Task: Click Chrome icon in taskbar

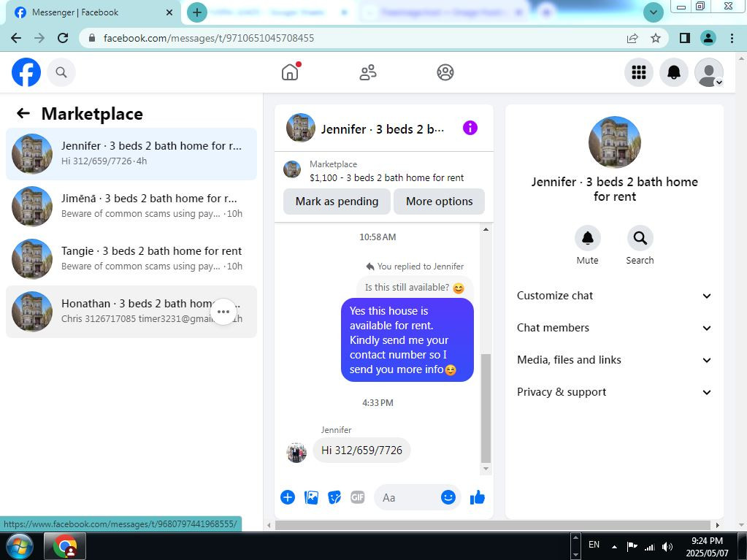Action: coord(65,545)
